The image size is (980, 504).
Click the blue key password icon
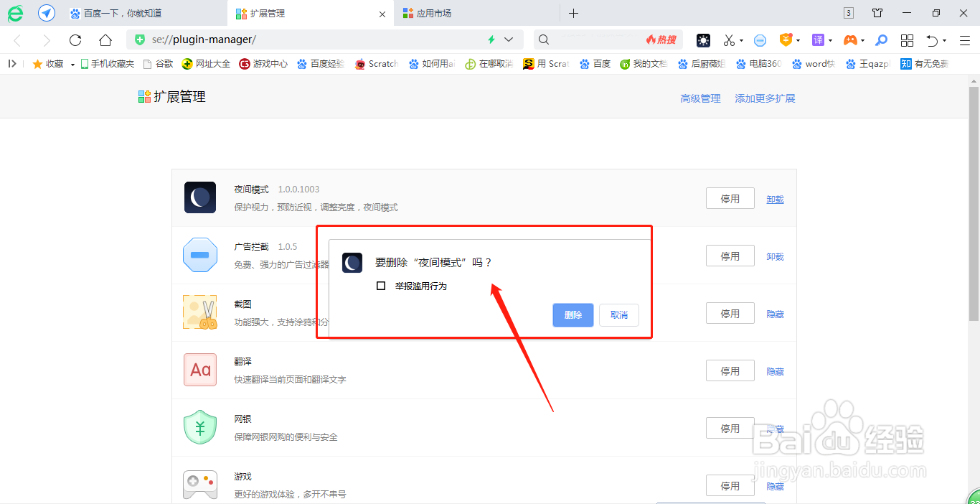click(x=882, y=40)
